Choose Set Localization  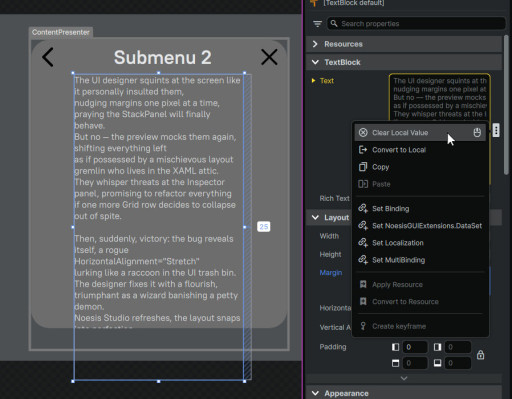[421, 243]
